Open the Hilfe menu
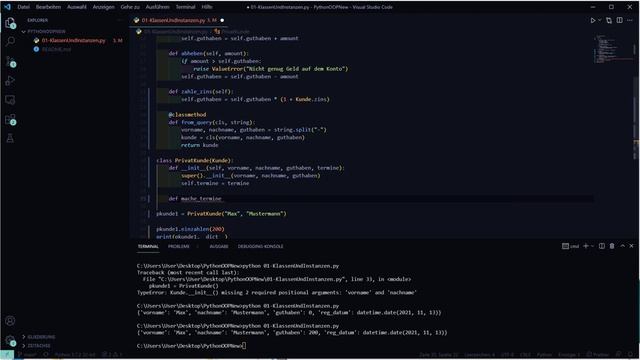The width and height of the screenshot is (640, 360). tap(207, 7)
